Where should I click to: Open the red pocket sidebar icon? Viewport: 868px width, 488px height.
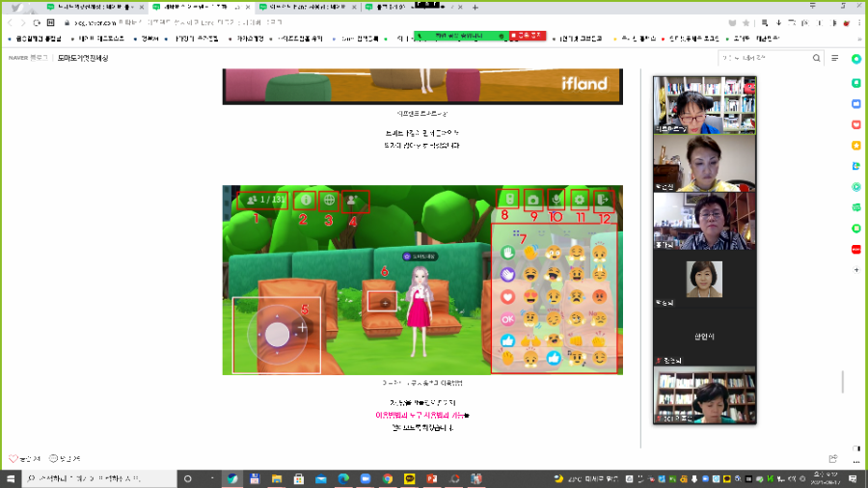(856, 124)
